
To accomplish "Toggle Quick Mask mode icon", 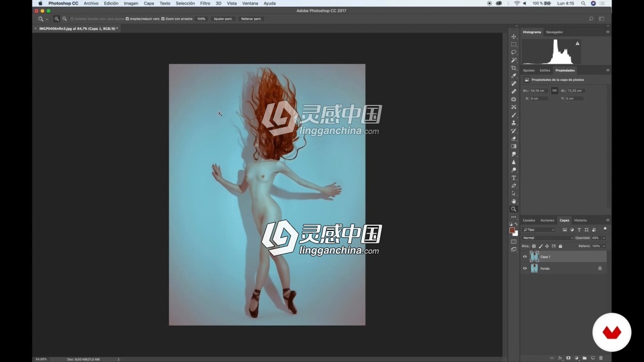I will pos(513,242).
